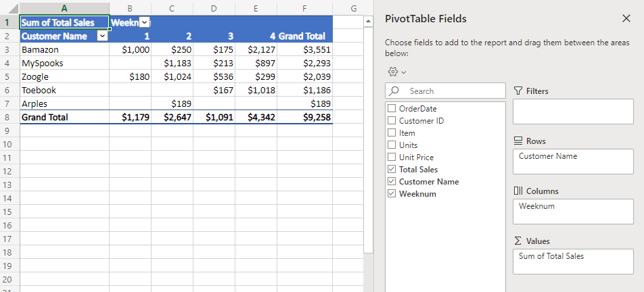Click the empty Filters area box
The height and width of the screenshot is (292, 644).
573,112
